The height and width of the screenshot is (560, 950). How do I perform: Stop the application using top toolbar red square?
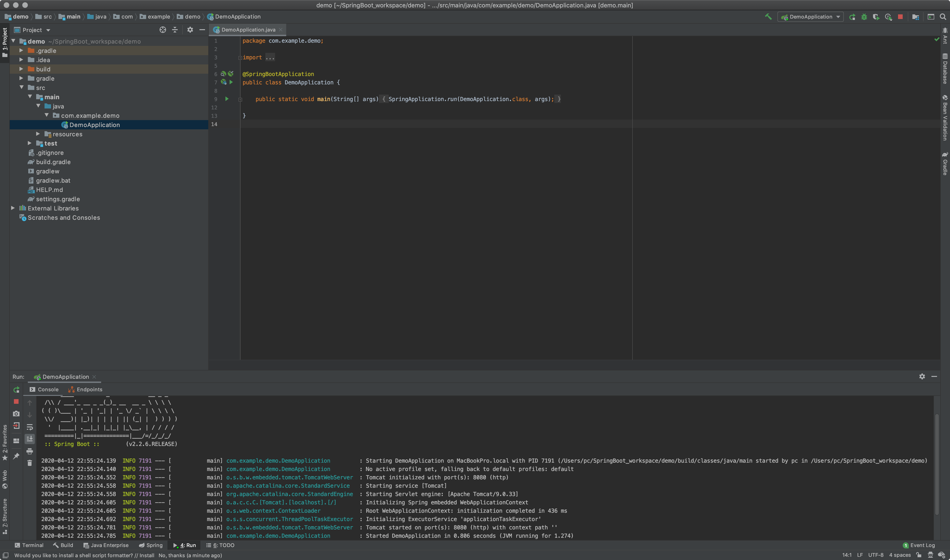click(x=900, y=17)
